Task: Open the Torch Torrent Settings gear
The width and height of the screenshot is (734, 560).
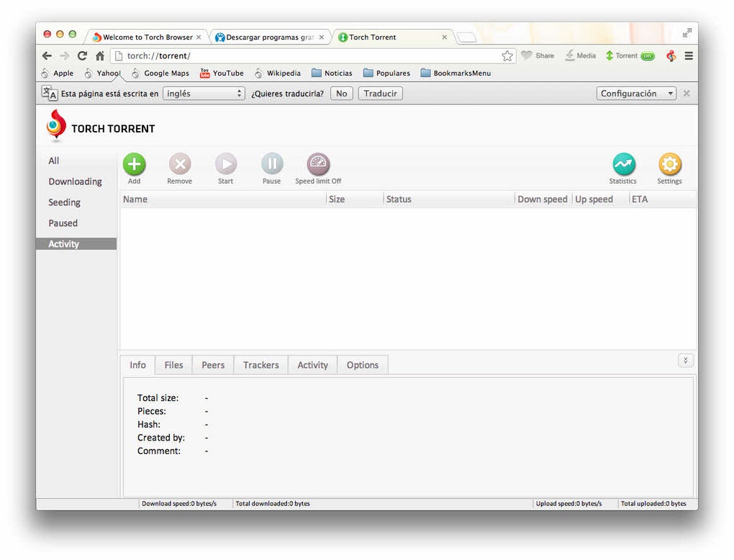Action: [670, 164]
